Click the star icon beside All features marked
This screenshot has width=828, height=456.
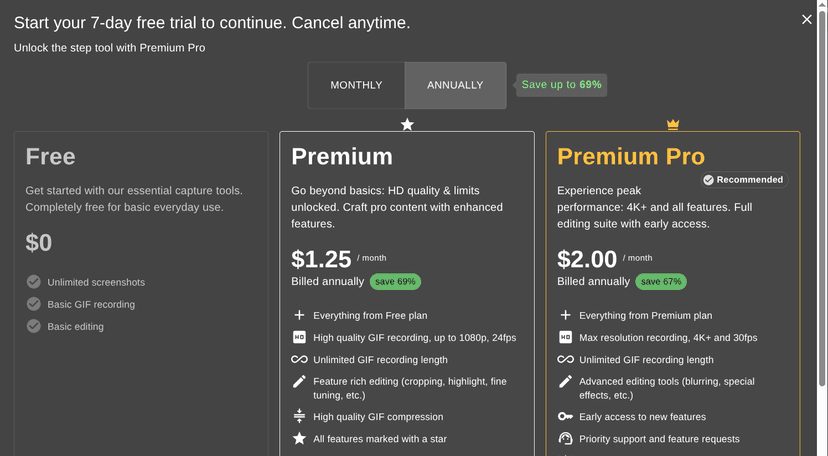299,439
